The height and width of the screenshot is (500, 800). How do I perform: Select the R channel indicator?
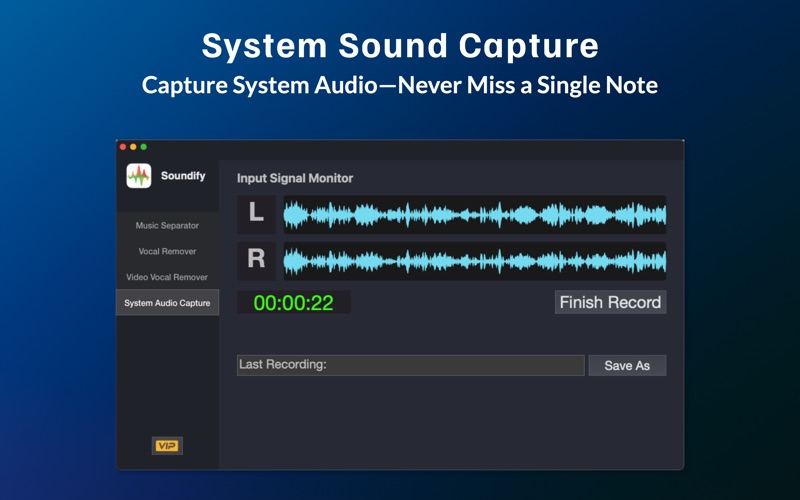tap(256, 261)
